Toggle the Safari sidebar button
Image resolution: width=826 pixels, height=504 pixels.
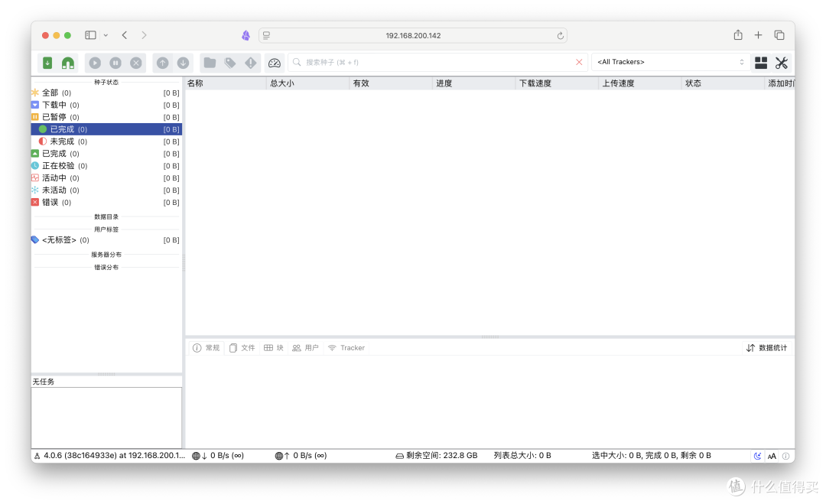90,35
